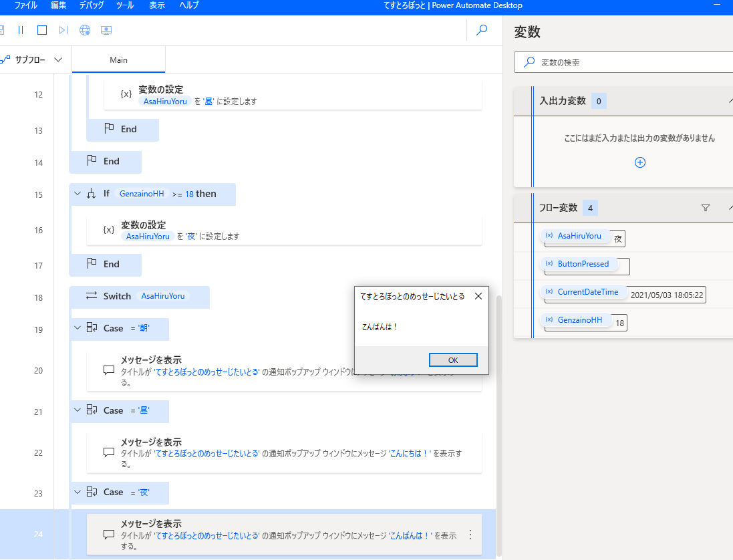Close the てすとろぼっとのめっせーじたいとる dialog
Screen dimensions: 733x560
coord(478,296)
